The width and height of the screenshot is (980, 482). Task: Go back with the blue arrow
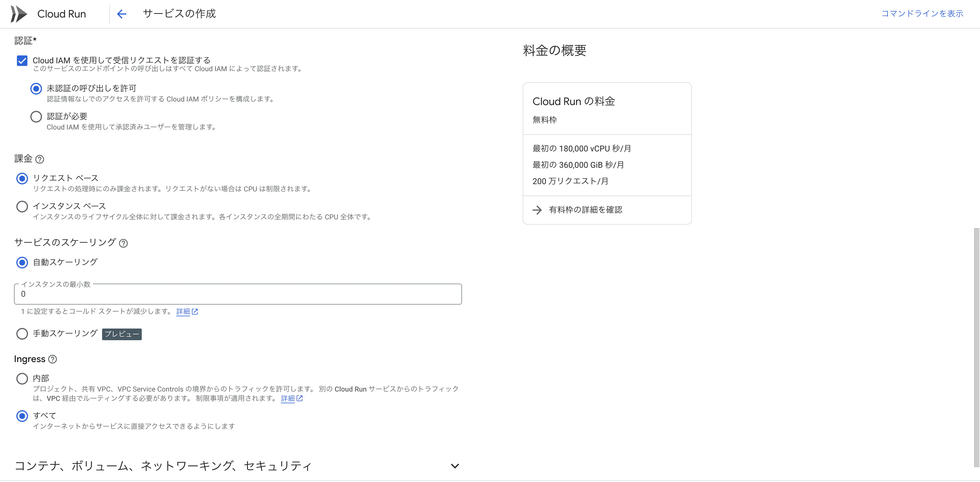click(x=122, y=14)
